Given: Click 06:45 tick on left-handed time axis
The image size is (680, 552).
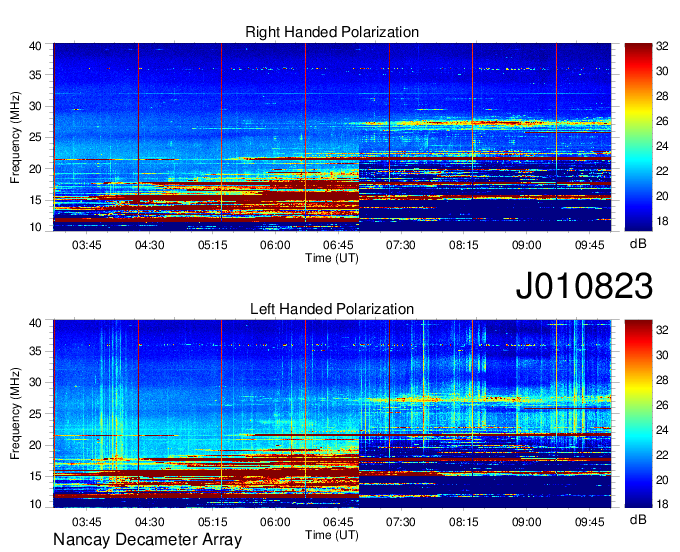Looking at the screenshot, I should [x=338, y=522].
